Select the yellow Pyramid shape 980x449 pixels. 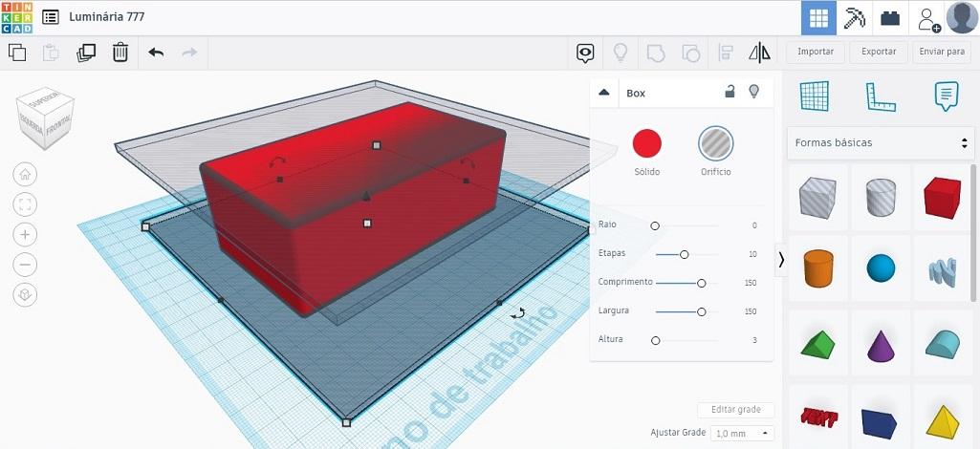(943, 422)
